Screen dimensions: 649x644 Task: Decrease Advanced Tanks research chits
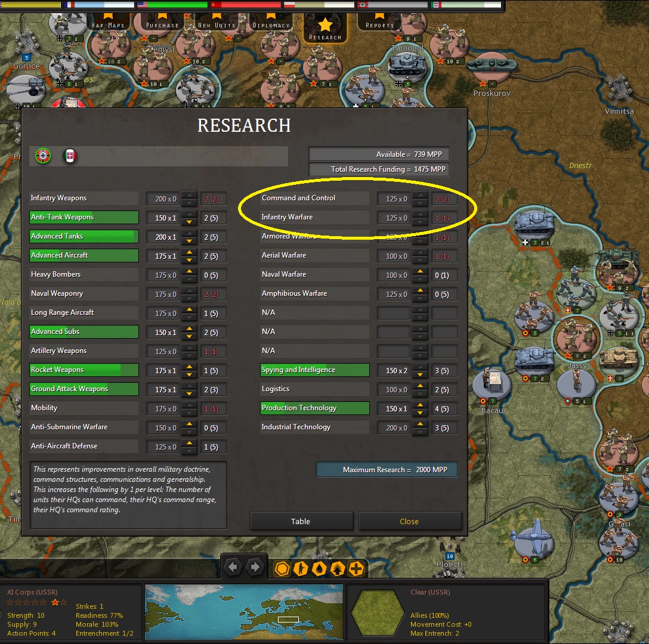(189, 240)
